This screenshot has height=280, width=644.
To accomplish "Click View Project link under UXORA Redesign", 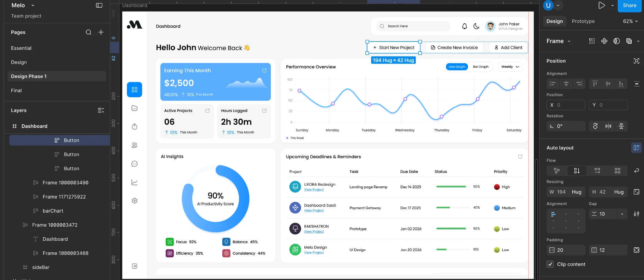I will tap(314, 190).
